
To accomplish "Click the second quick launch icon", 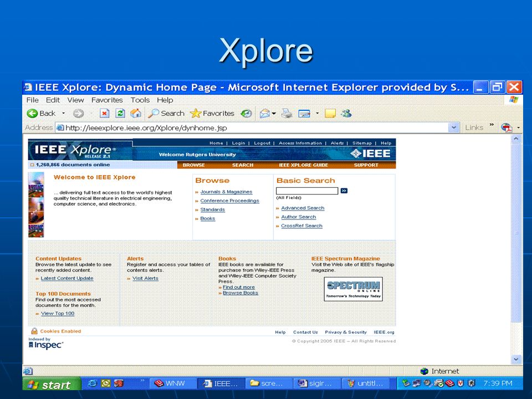I will point(106,383).
